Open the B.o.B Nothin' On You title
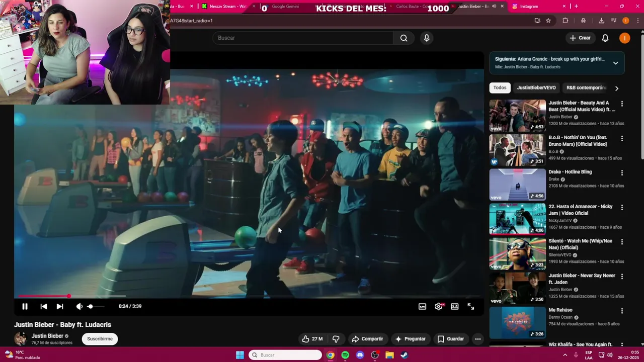644x362 pixels. 578,141
